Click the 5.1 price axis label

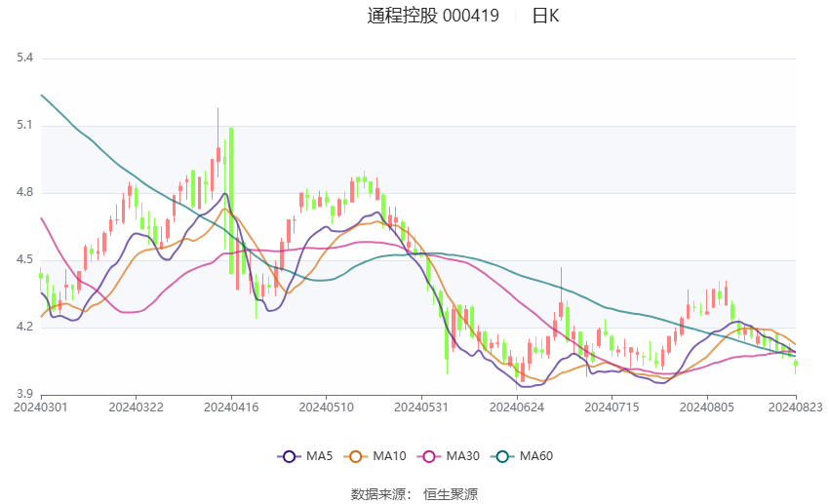24,125
